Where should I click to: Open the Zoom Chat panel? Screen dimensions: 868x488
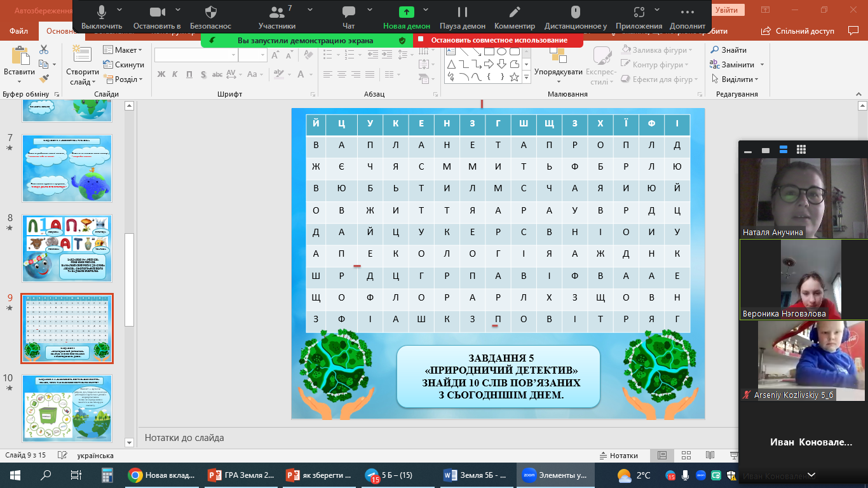point(348,16)
